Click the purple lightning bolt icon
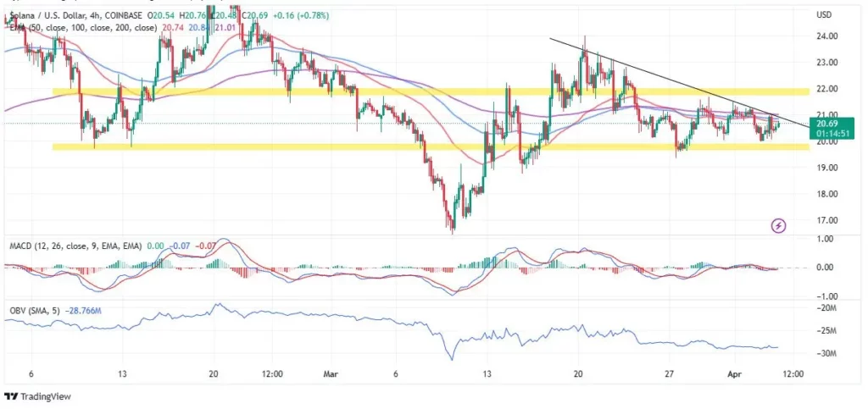The width and height of the screenshot is (868, 409). tap(778, 225)
